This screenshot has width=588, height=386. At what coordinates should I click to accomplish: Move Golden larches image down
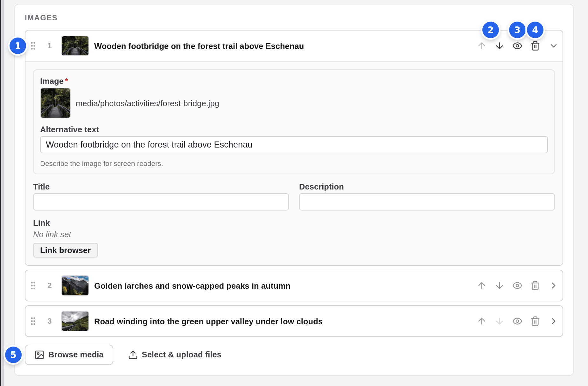[x=500, y=286]
